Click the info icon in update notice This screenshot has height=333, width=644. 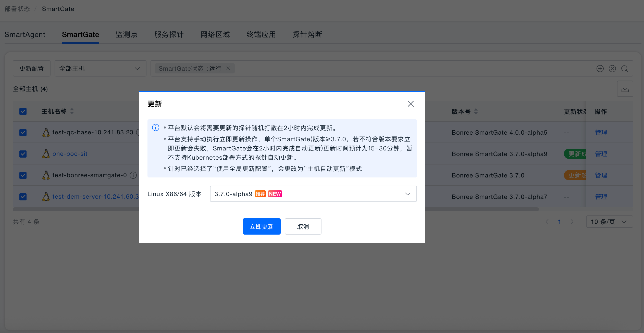[156, 127]
